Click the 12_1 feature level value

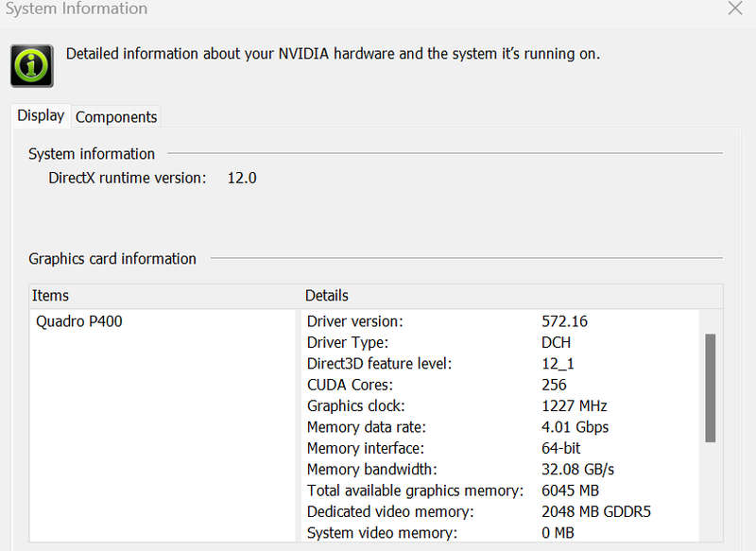click(x=558, y=364)
